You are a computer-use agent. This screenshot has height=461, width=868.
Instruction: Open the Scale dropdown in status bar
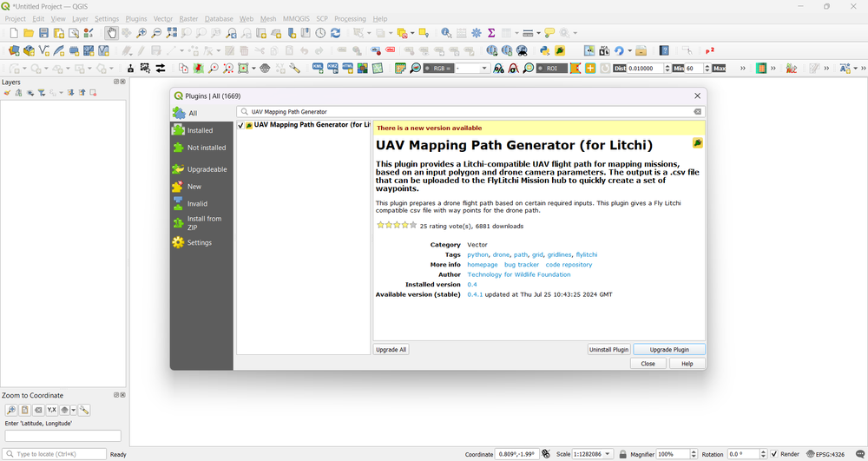[x=608, y=454]
